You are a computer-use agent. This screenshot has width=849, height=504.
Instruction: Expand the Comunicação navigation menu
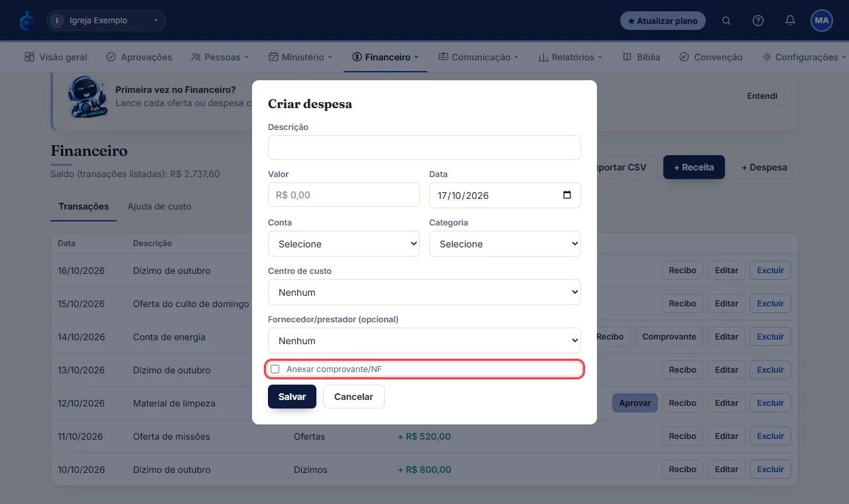click(x=478, y=57)
